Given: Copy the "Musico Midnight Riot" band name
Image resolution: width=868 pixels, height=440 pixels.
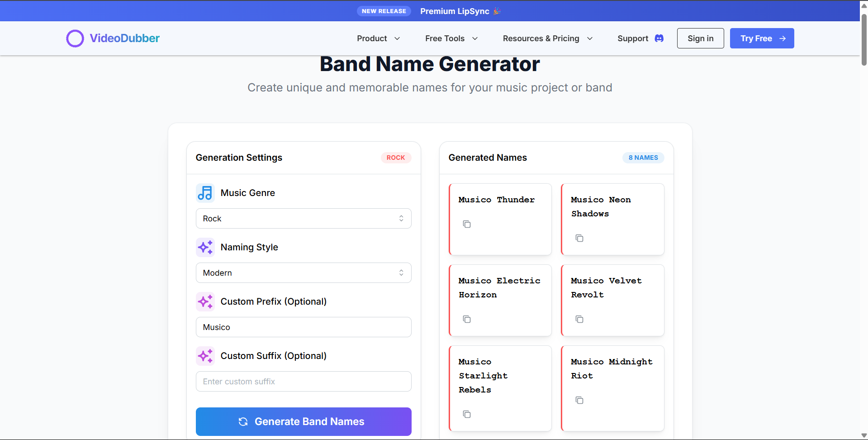Looking at the screenshot, I should 579,400.
